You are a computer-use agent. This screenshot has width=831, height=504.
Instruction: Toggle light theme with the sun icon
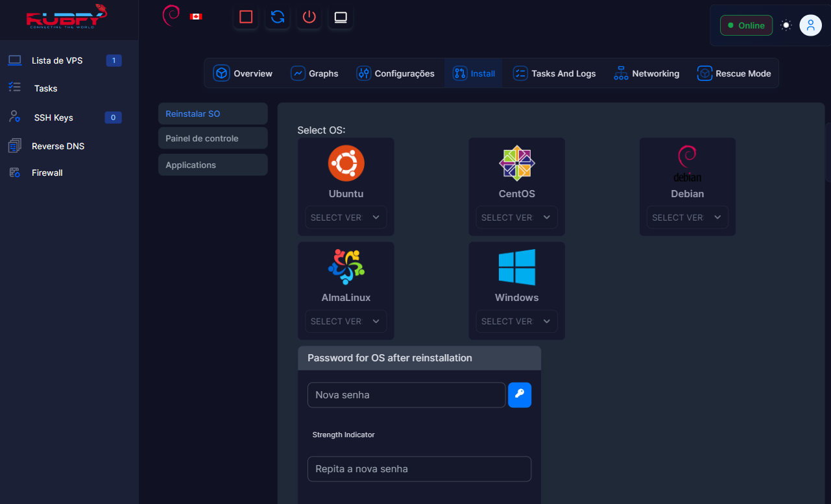[786, 25]
